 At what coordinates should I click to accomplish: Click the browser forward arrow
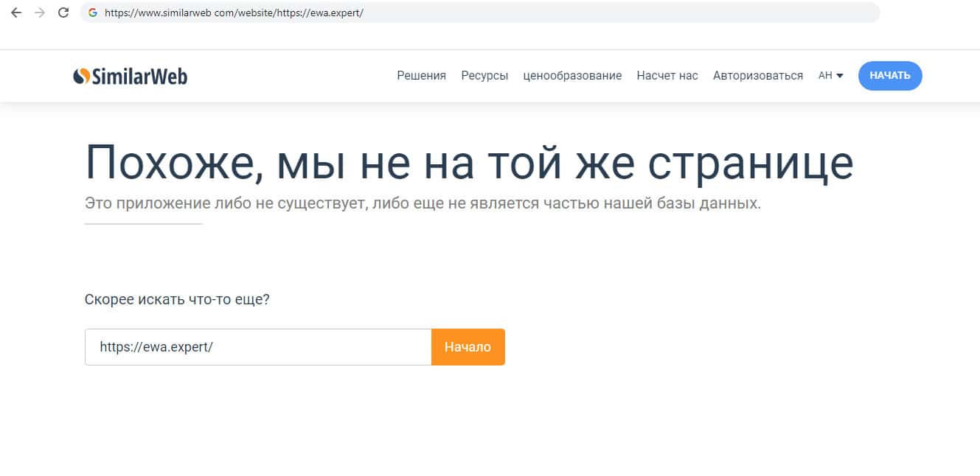[39, 13]
